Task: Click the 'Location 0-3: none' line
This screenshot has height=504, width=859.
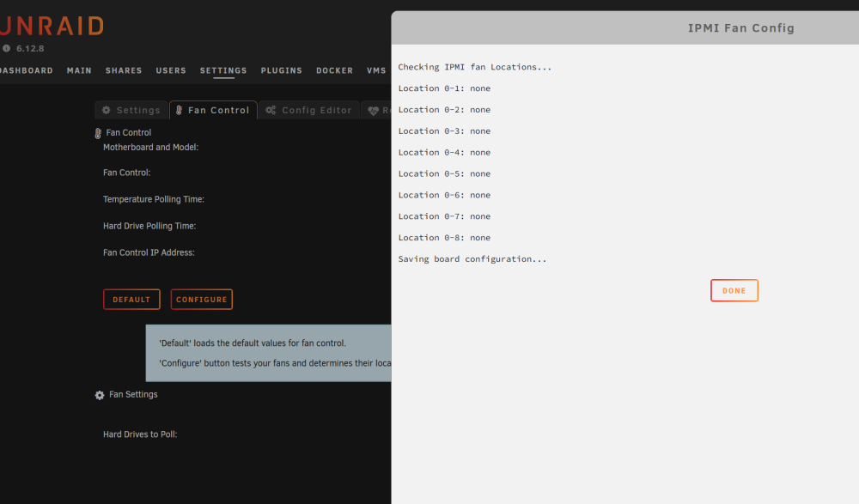Action: pyautogui.click(x=444, y=131)
